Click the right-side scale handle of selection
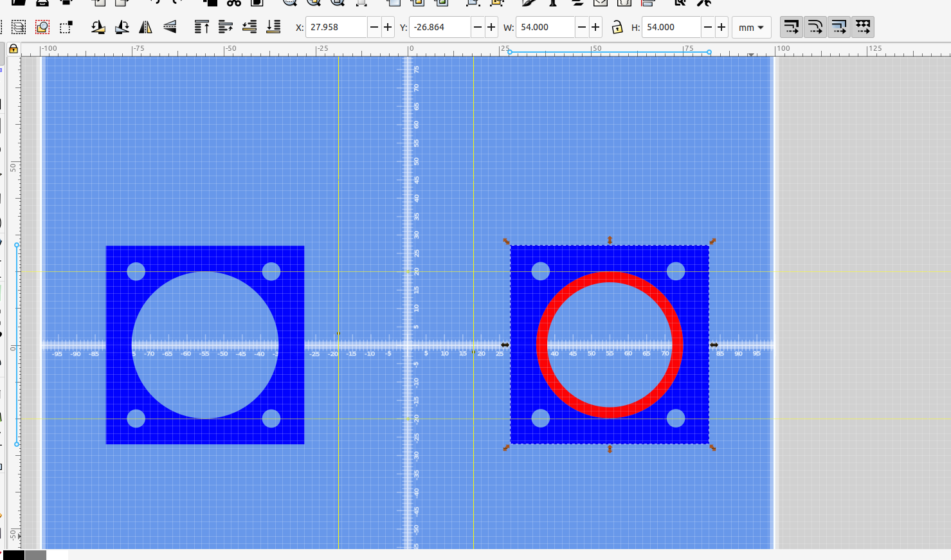Screen dimensions: 951x560 [714, 345]
